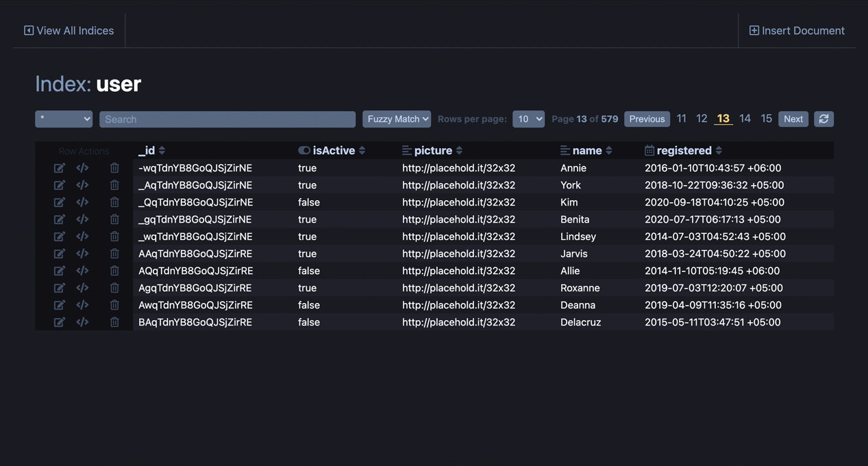Toggle sorting on the registered column
The image size is (868, 466).
[x=718, y=149]
